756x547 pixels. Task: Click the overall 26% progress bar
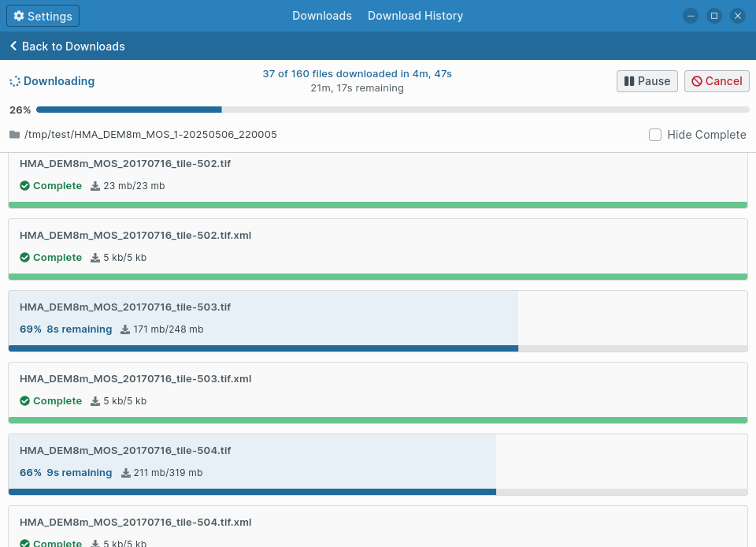coord(391,110)
